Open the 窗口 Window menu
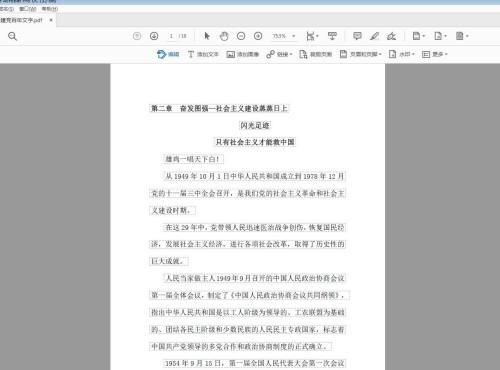 point(28,9)
